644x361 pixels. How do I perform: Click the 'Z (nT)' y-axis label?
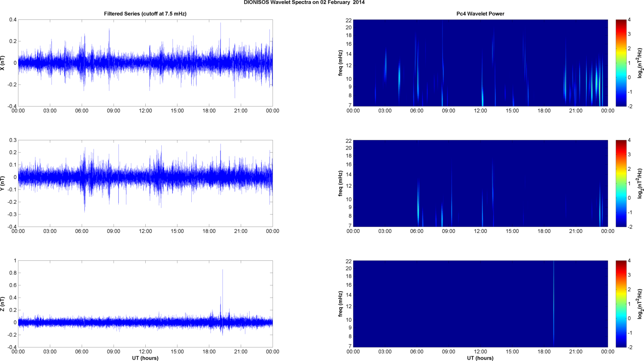point(3,304)
